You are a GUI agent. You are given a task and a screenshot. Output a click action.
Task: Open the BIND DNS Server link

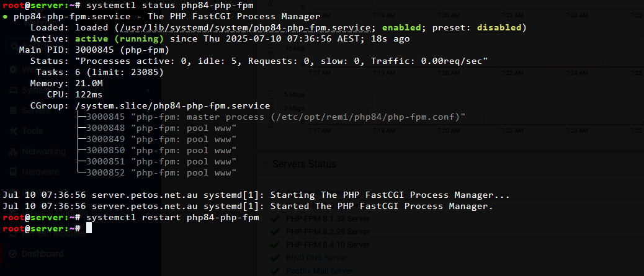316,259
